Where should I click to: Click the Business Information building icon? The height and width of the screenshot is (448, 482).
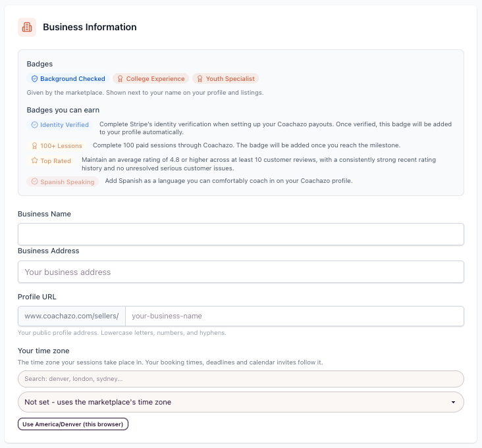pyautogui.click(x=27, y=27)
